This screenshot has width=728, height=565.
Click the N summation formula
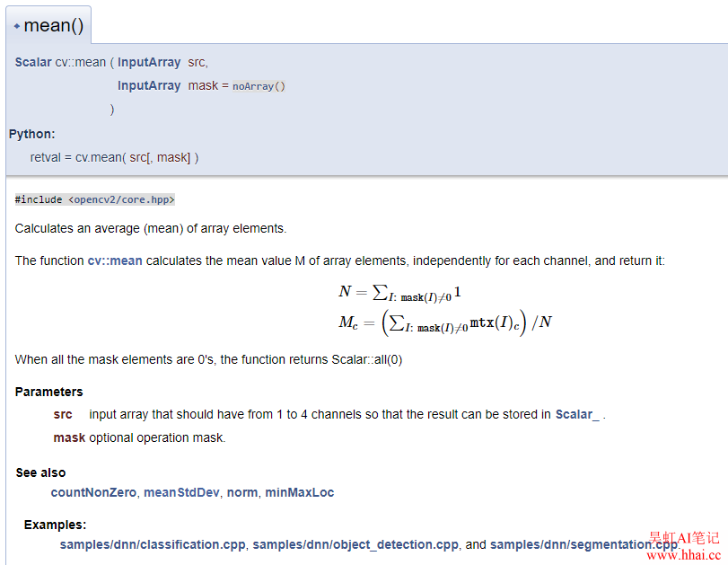[x=399, y=292]
